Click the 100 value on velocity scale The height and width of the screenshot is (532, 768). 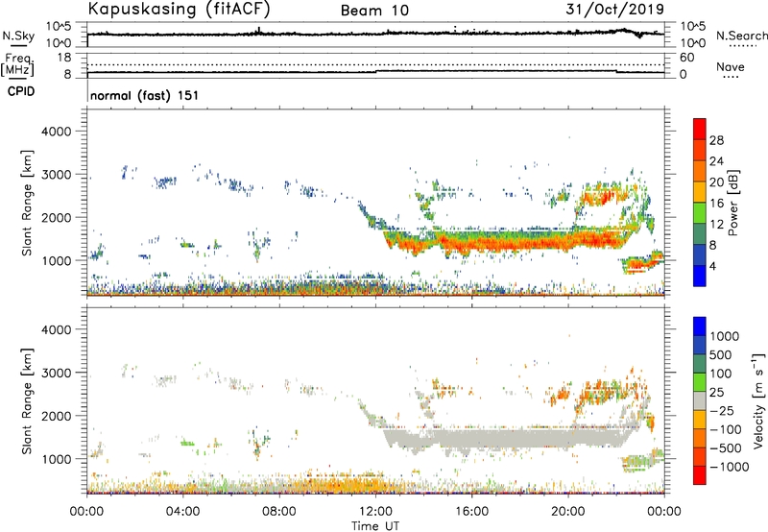click(721, 374)
